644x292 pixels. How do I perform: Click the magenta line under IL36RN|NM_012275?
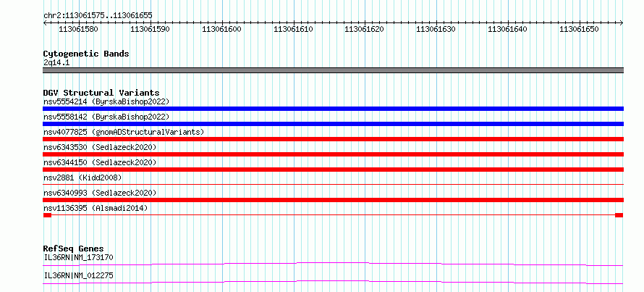(333, 282)
